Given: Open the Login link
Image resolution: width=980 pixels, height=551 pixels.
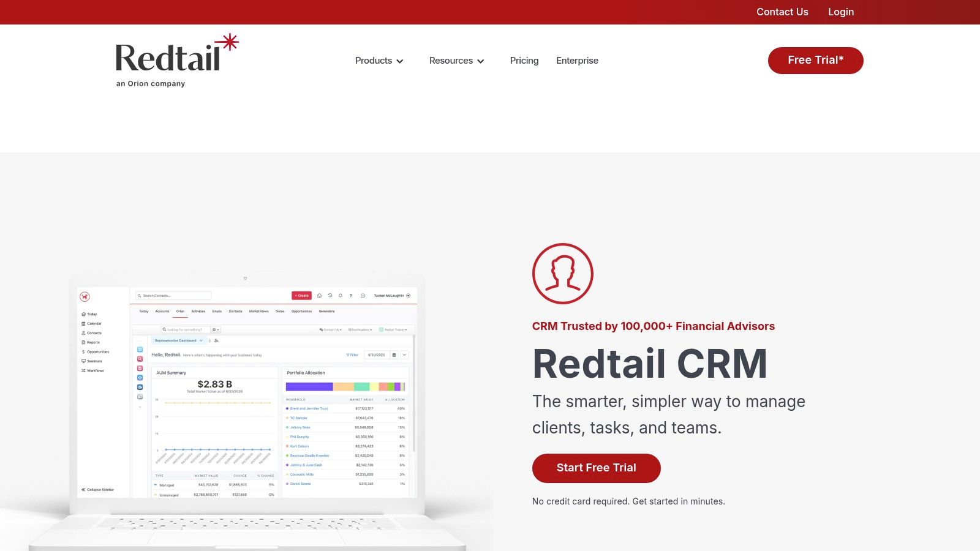Looking at the screenshot, I should pos(840,12).
